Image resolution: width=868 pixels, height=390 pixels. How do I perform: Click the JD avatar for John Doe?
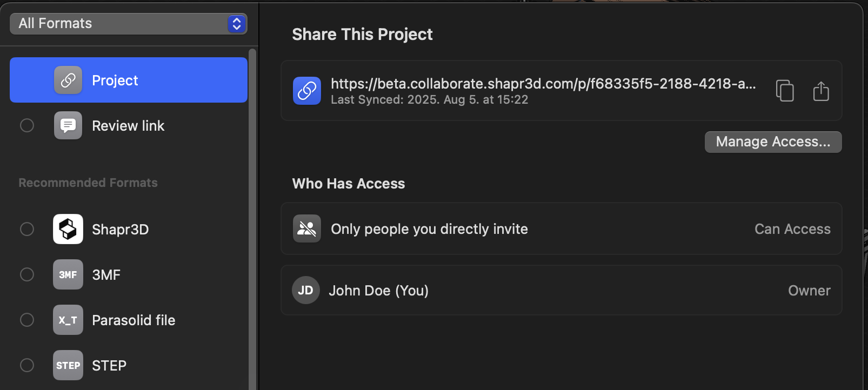coord(306,290)
